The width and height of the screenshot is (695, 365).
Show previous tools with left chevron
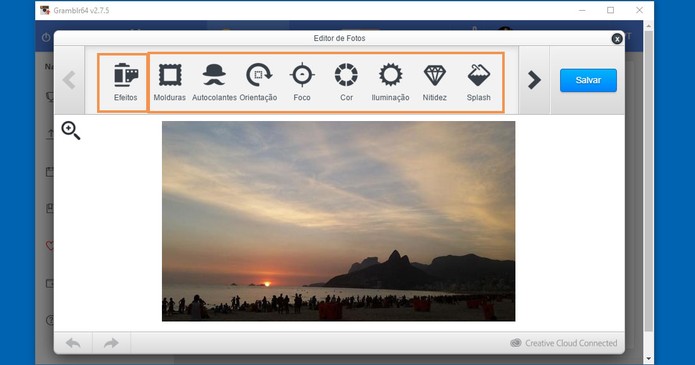[x=69, y=80]
